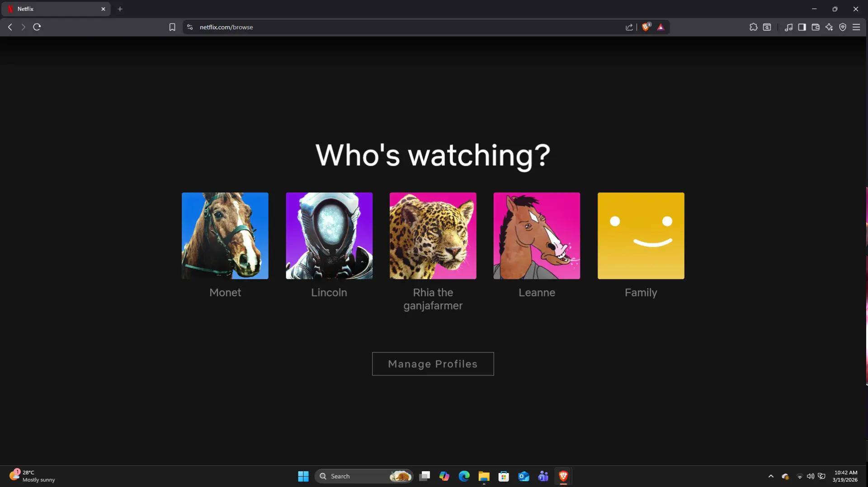Click the Leanne profile name
The image size is (868, 487).
537,292
